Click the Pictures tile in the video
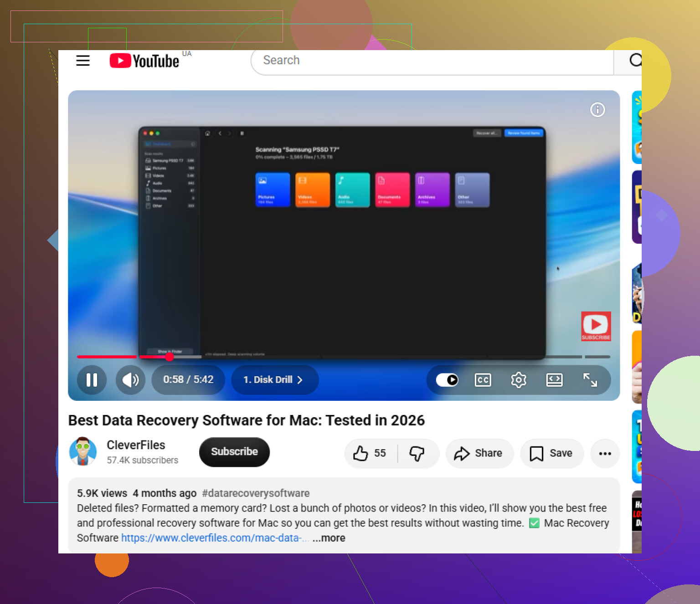 273,190
